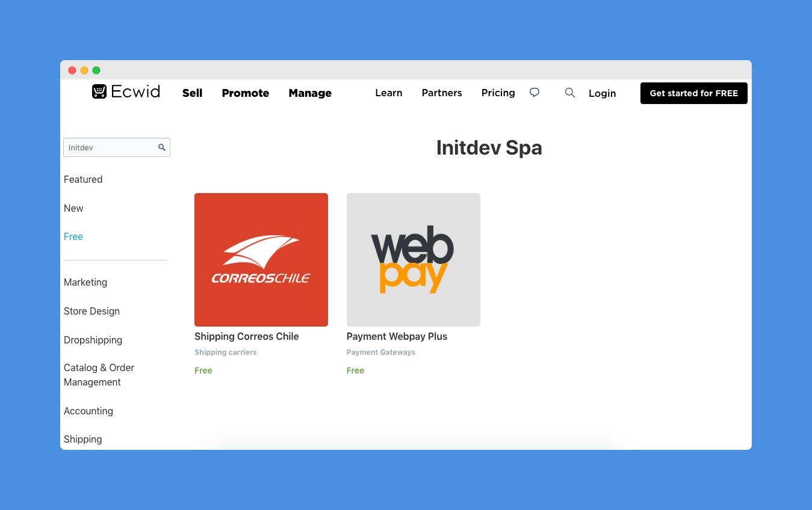
Task: Click the Ecwid shopping cart logo
Action: pos(99,91)
